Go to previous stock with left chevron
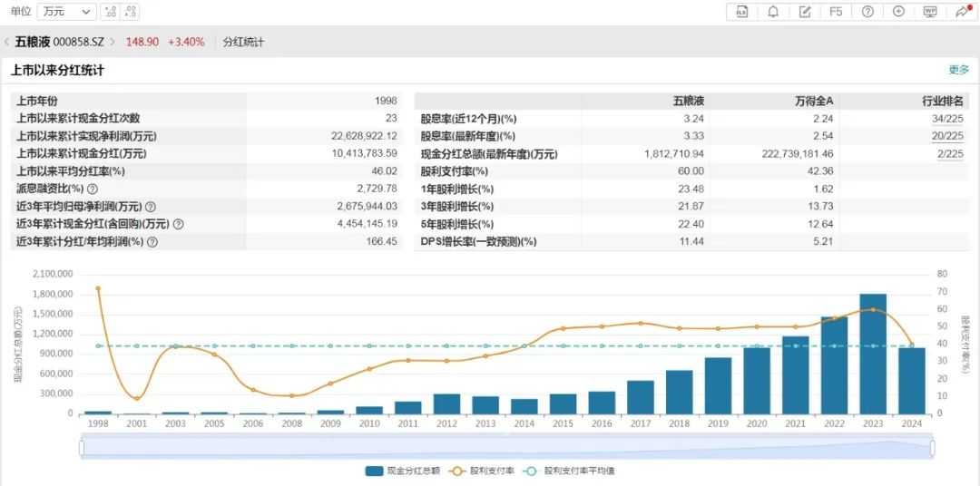 tap(7, 43)
